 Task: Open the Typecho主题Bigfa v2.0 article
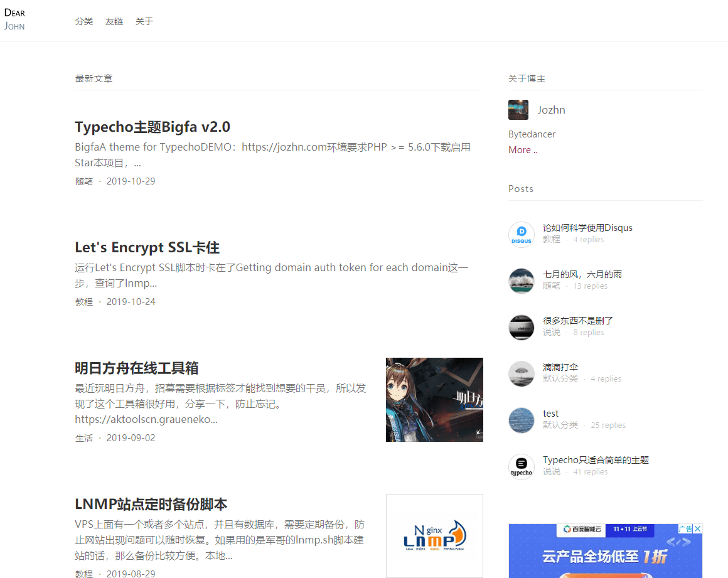pyautogui.click(x=153, y=127)
